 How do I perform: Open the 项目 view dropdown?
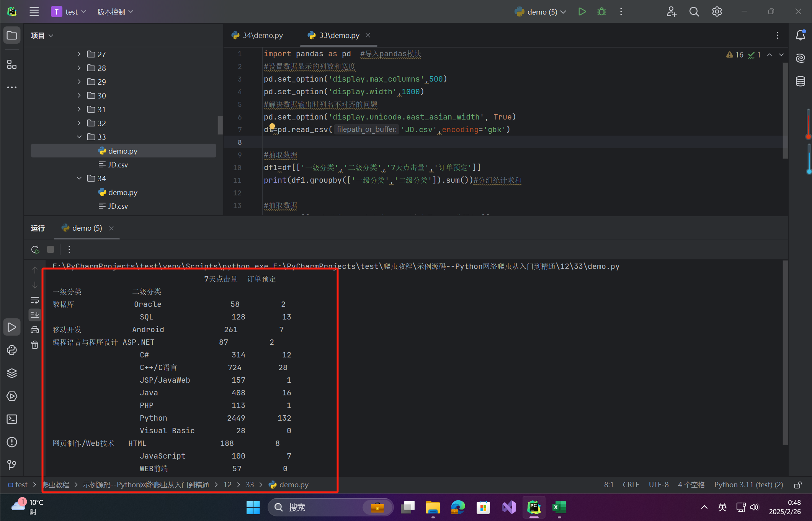tap(42, 36)
